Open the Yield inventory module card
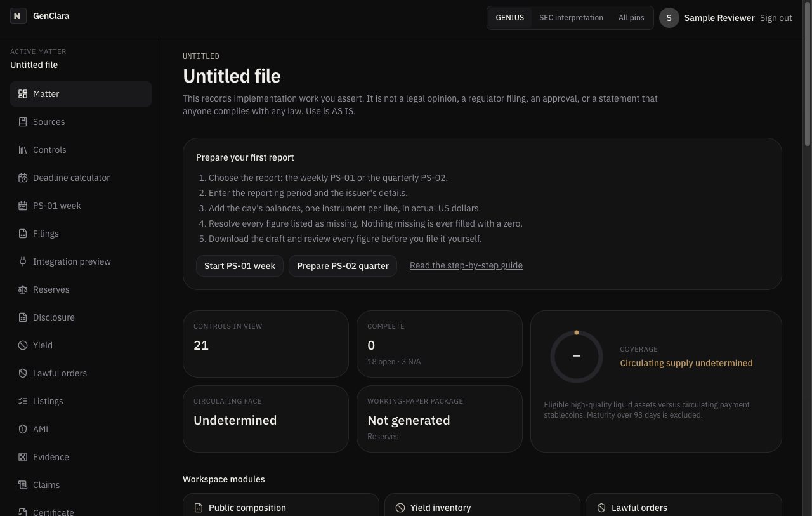812x516 pixels. [x=482, y=505]
